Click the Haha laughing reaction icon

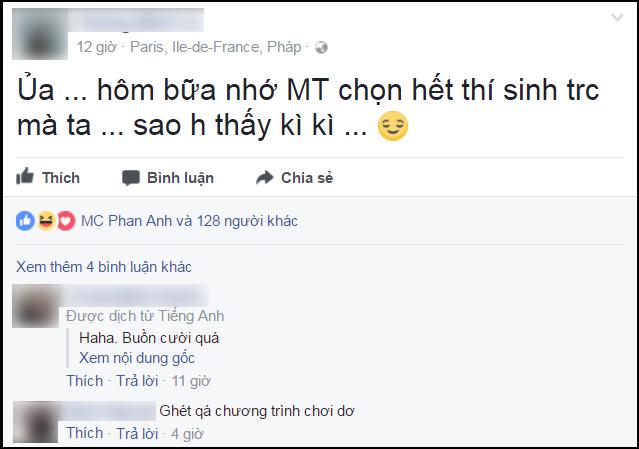coord(45,221)
